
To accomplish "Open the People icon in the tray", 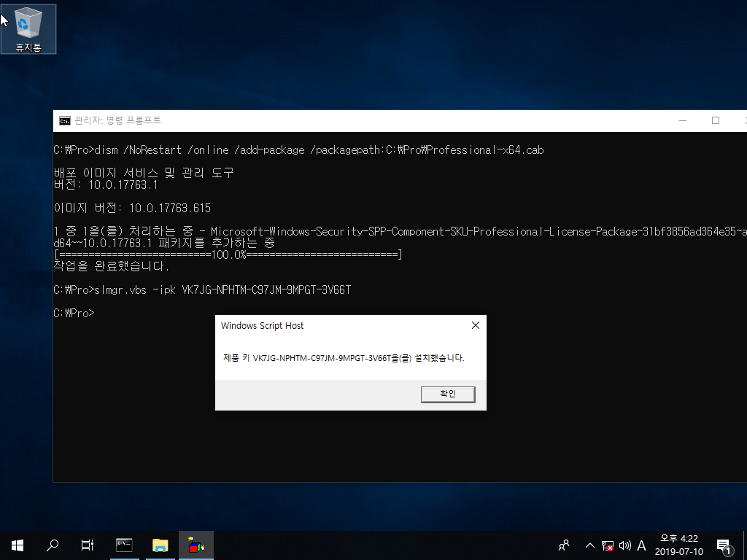I will click(564, 545).
